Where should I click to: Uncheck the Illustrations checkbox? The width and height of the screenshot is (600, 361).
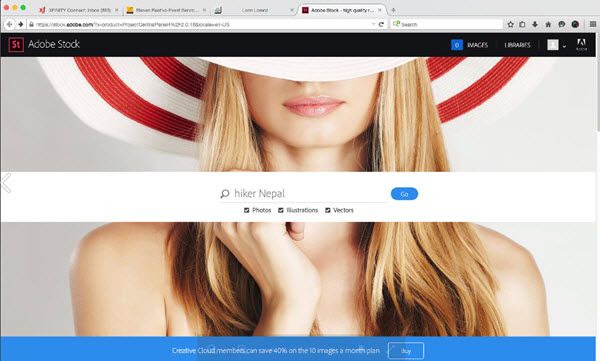281,210
